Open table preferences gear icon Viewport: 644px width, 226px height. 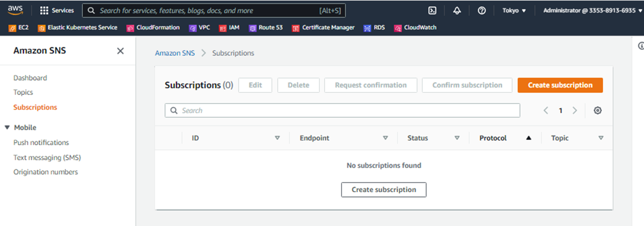coord(598,110)
